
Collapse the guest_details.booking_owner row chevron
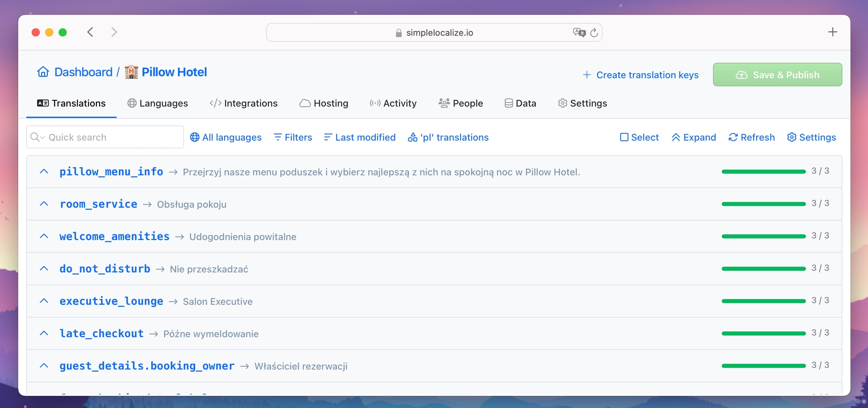44,366
